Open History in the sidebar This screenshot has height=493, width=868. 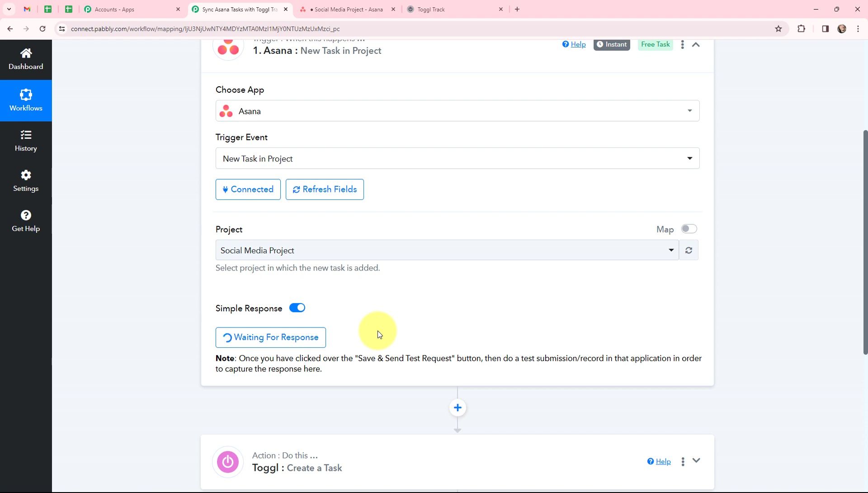coord(26,141)
